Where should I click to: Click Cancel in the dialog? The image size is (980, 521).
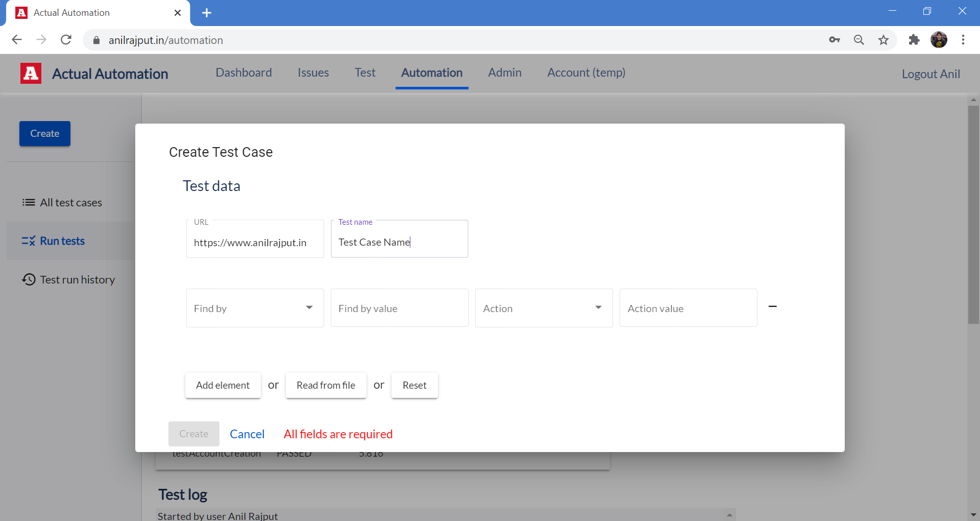pyautogui.click(x=247, y=434)
